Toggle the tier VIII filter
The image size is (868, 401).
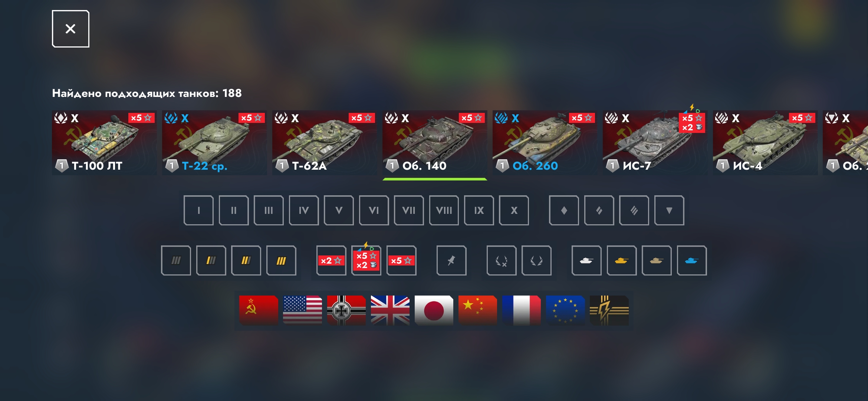444,211
